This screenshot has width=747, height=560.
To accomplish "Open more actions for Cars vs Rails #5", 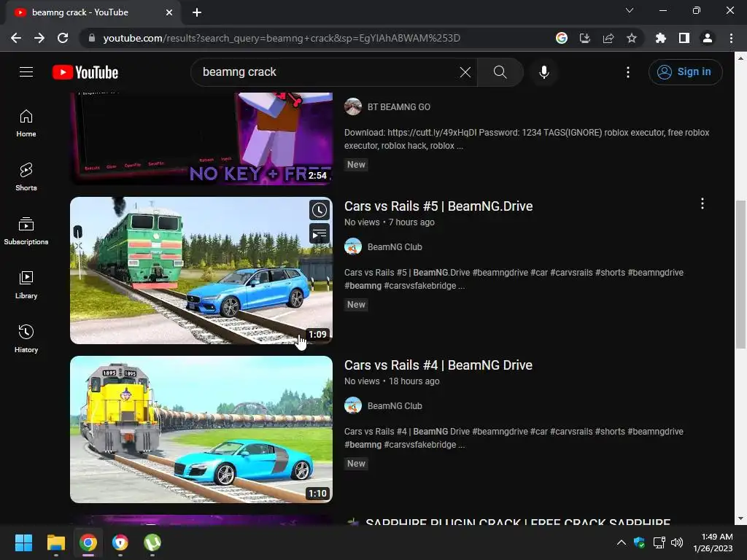I will tap(703, 204).
